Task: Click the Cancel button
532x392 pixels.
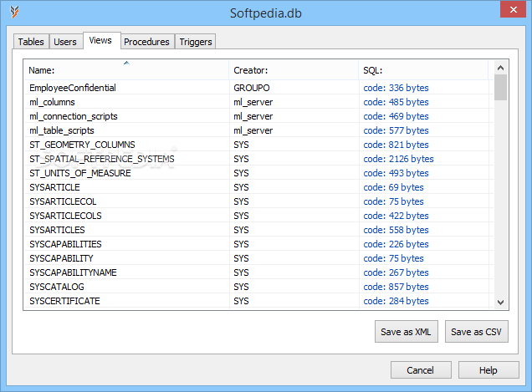Action: tap(421, 370)
